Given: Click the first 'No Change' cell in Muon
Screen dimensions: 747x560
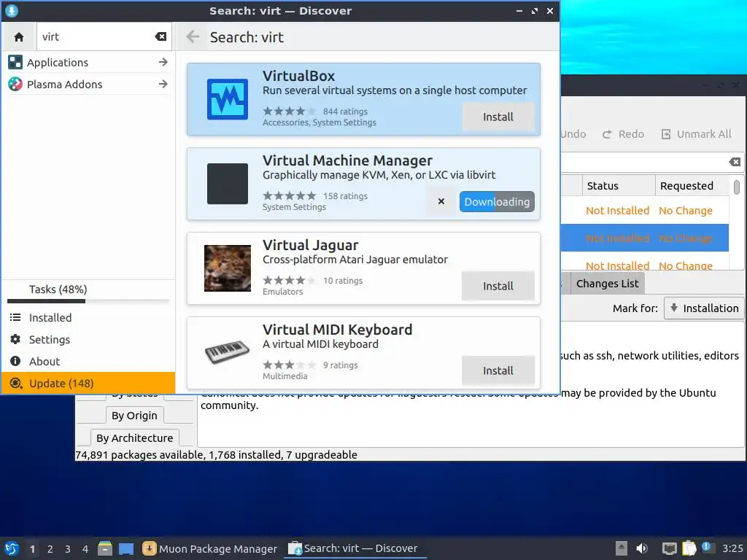Looking at the screenshot, I should tap(686, 211).
